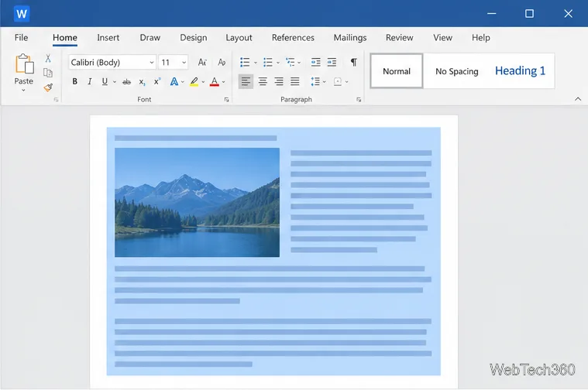
Task: Click the Change Case icon
Action: click(x=202, y=62)
